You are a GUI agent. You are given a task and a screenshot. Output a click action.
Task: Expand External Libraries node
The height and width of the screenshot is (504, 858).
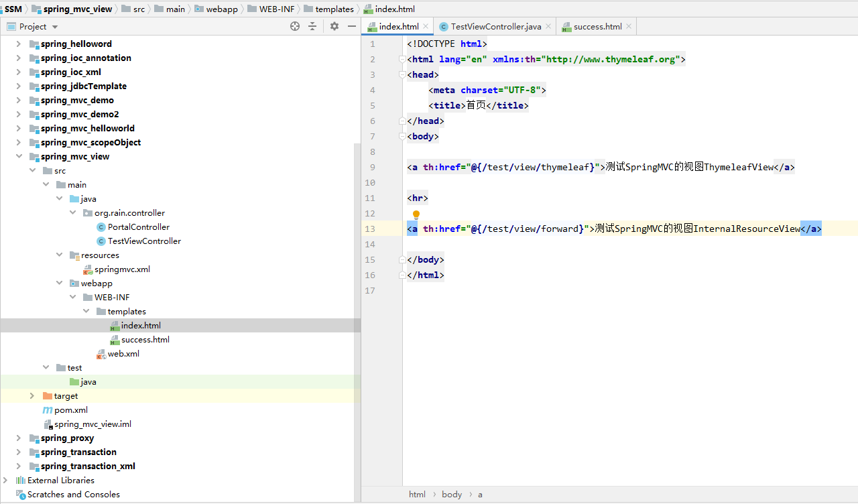pos(5,481)
